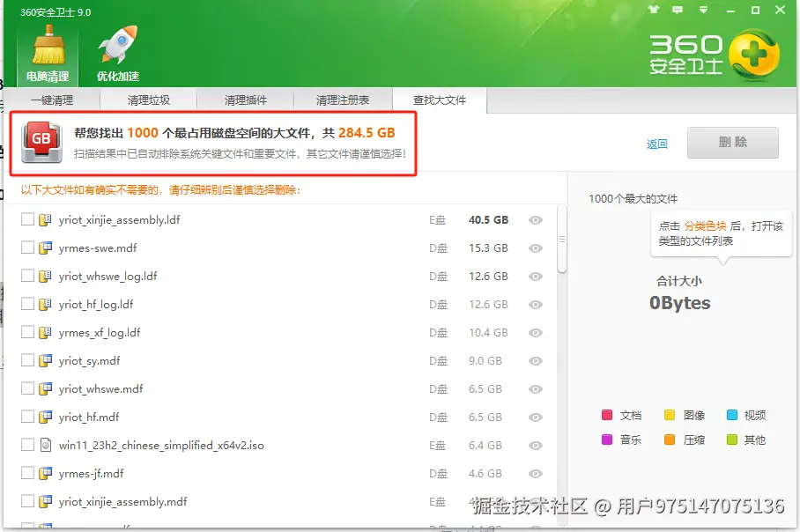Switch to the 一键清理 tab
The image size is (800, 532).
click(x=52, y=100)
